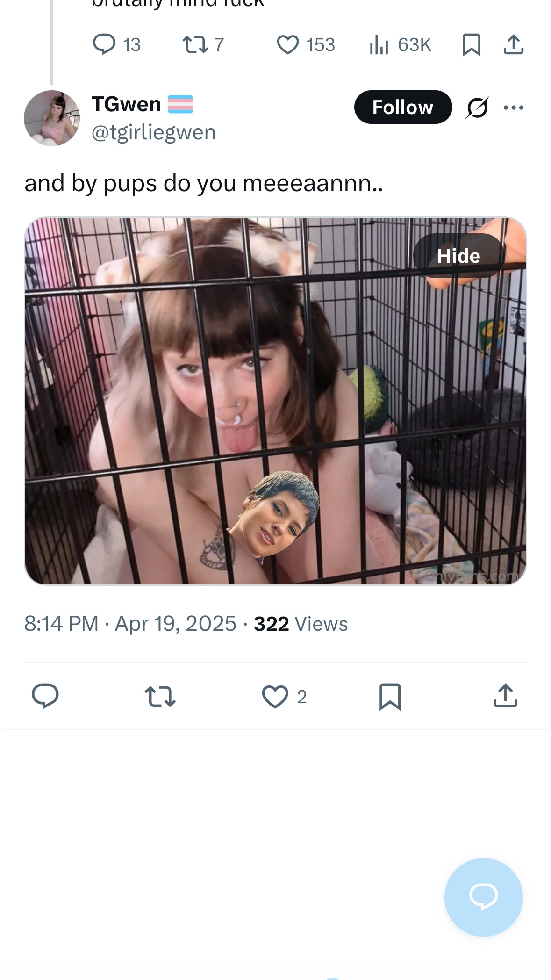This screenshot has height=980, width=551.
Task: Share TGwen's post with the share icon
Action: click(505, 696)
